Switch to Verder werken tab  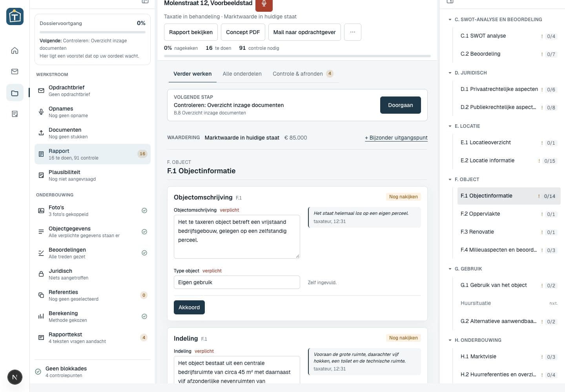click(193, 74)
